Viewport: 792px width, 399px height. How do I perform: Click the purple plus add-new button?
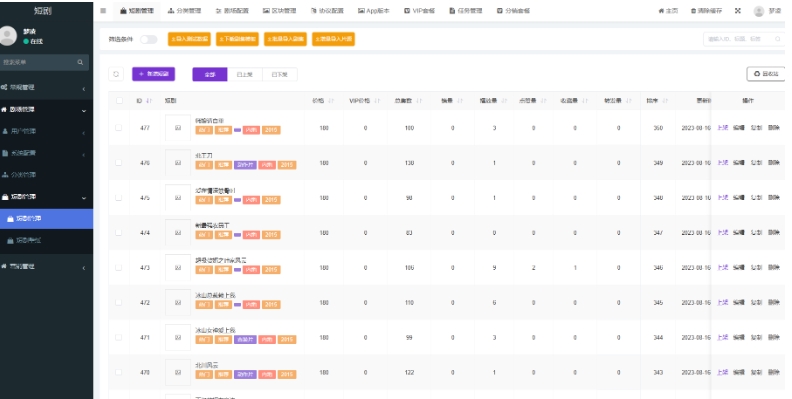pos(154,74)
